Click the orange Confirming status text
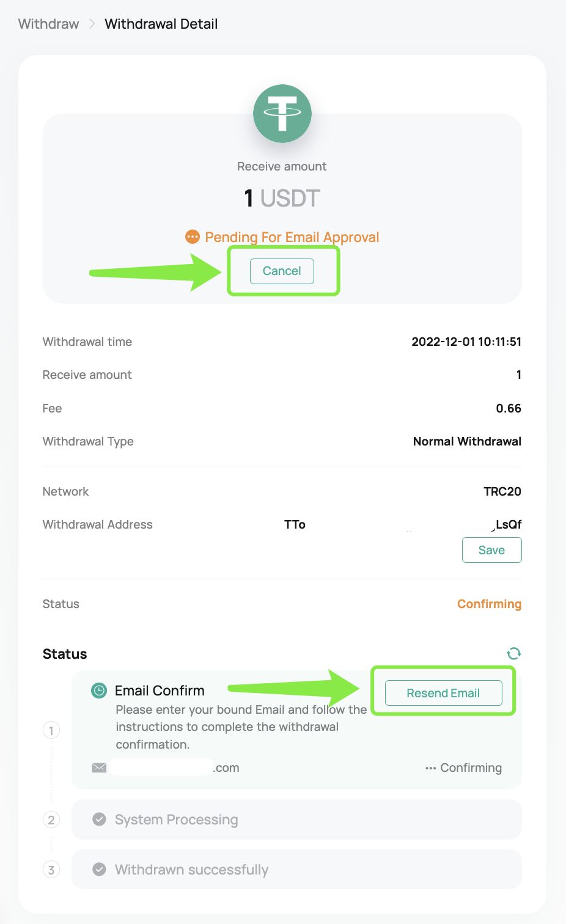 pyautogui.click(x=489, y=604)
